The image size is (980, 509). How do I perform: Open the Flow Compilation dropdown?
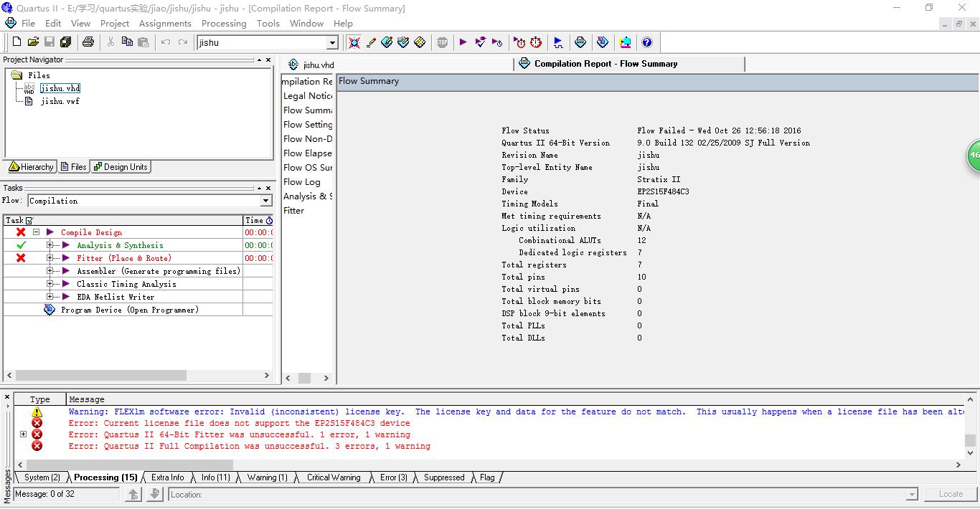pos(266,201)
